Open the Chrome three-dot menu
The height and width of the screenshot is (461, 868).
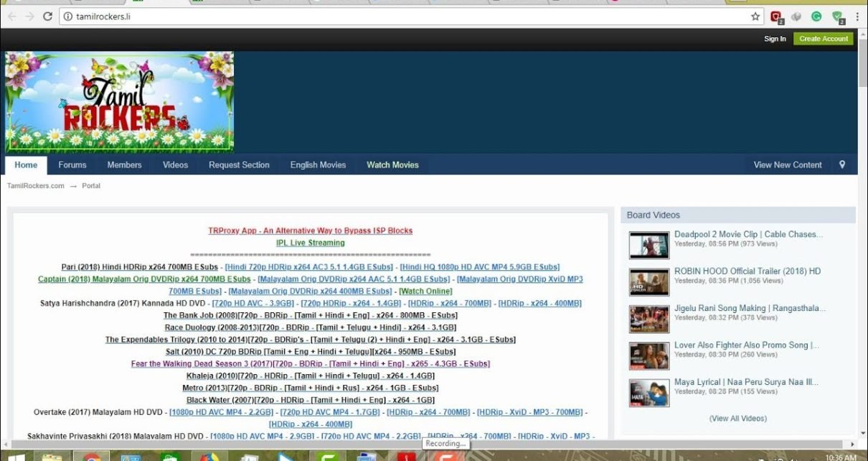(857, 17)
